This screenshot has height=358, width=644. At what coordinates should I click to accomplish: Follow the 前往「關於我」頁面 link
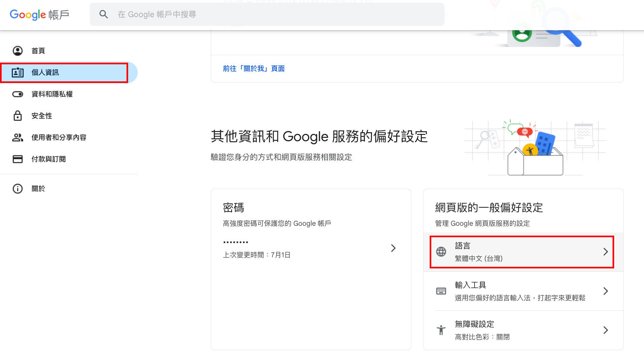[254, 68]
